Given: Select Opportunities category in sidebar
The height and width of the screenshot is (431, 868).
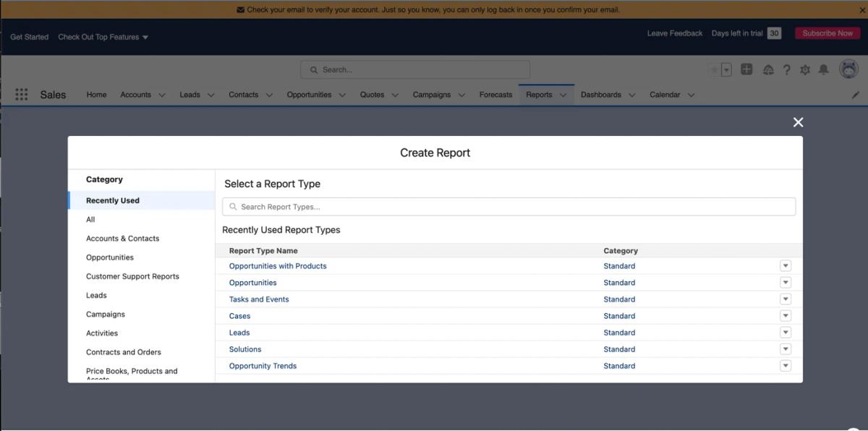Looking at the screenshot, I should (x=110, y=257).
